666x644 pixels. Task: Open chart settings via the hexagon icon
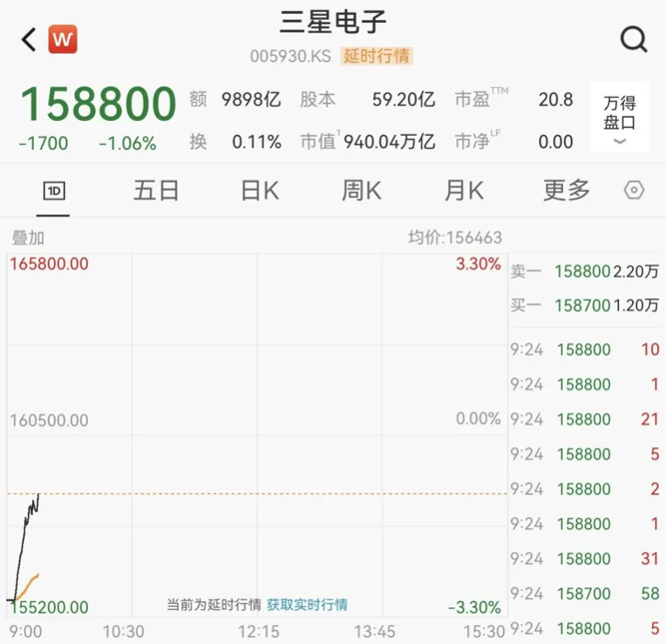634,191
